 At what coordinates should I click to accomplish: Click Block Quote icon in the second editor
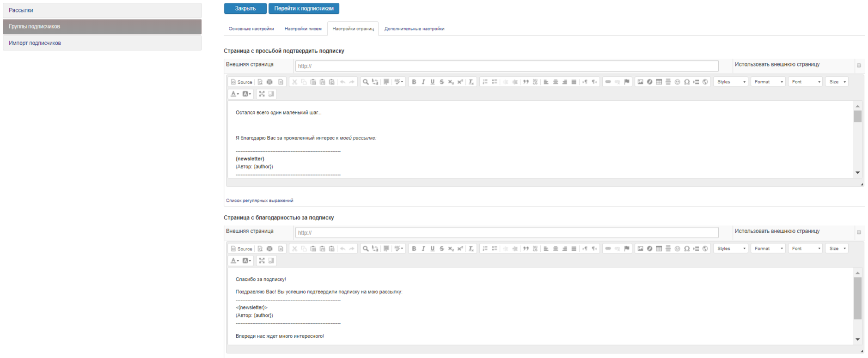pyautogui.click(x=526, y=249)
